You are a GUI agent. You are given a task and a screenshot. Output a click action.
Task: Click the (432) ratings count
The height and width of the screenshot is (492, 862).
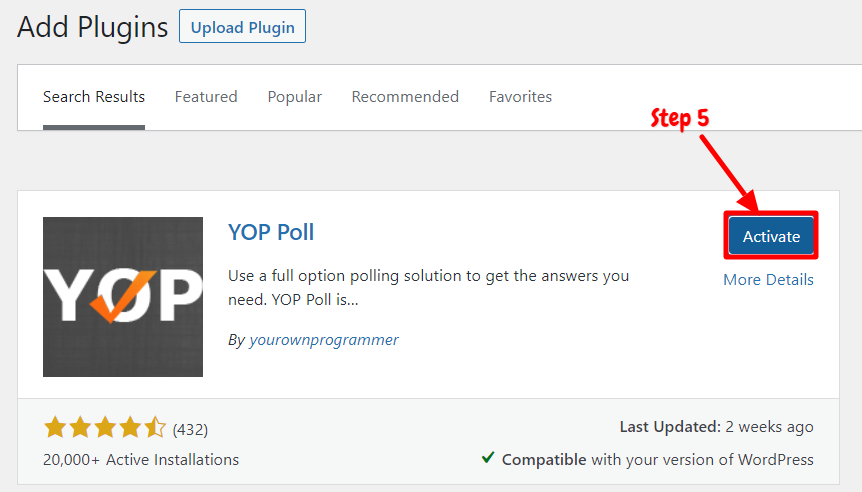(190, 429)
